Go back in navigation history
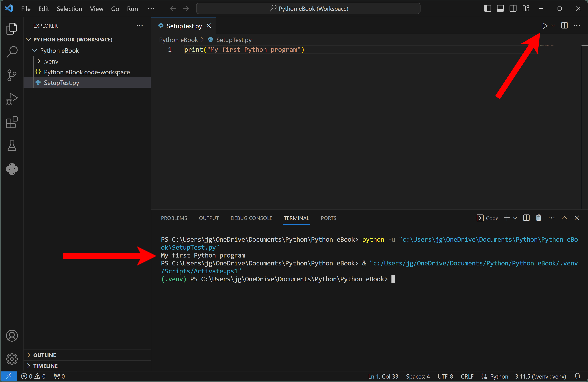This screenshot has height=382, width=588. (173, 9)
